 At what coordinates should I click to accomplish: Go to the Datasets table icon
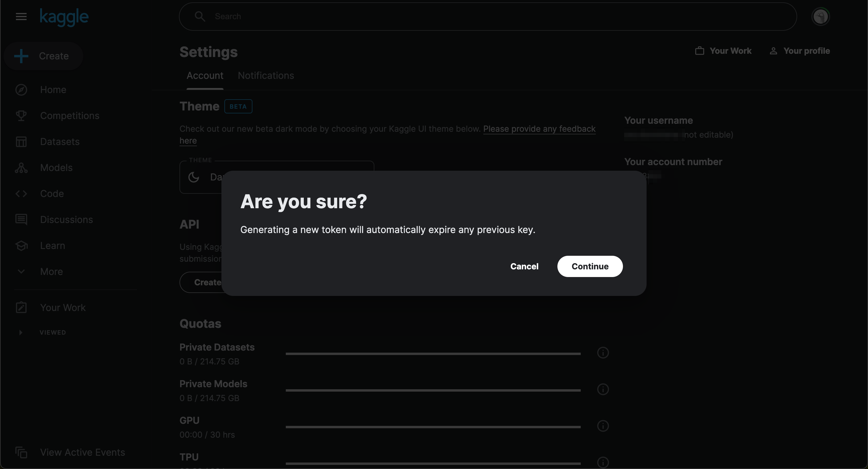point(21,141)
